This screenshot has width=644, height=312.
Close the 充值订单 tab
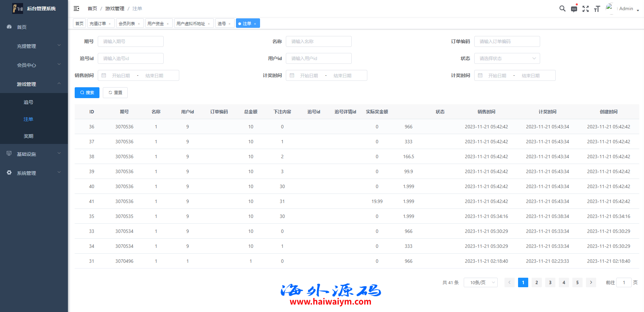pyautogui.click(x=110, y=24)
